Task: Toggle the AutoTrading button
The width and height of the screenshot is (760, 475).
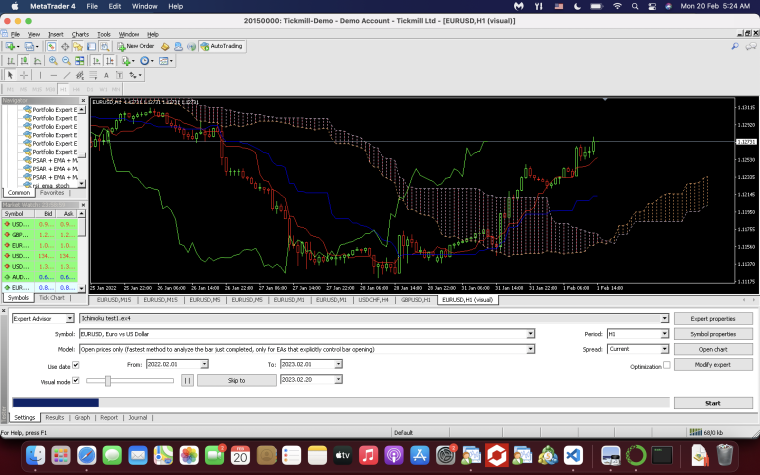Action: coord(222,46)
